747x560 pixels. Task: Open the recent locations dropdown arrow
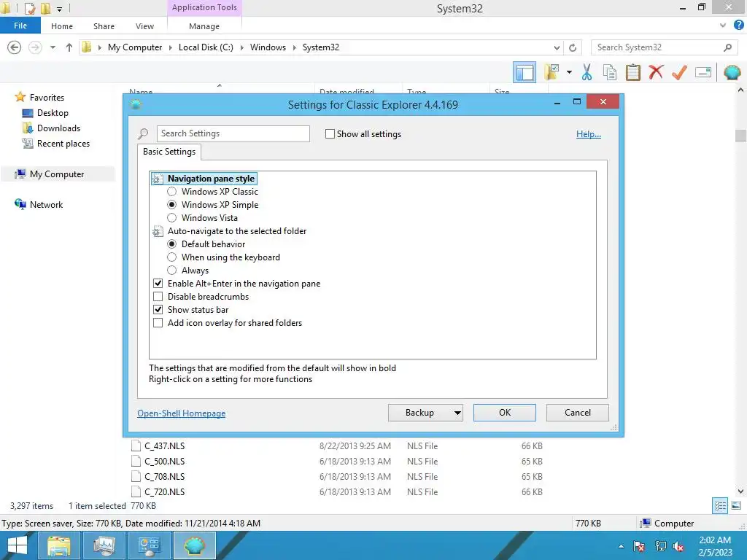tap(53, 47)
